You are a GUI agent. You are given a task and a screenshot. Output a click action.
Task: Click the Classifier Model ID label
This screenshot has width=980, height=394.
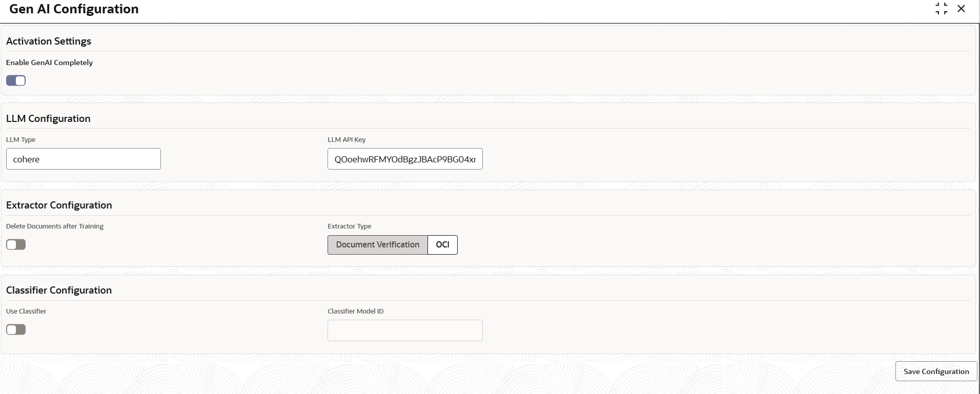point(356,311)
